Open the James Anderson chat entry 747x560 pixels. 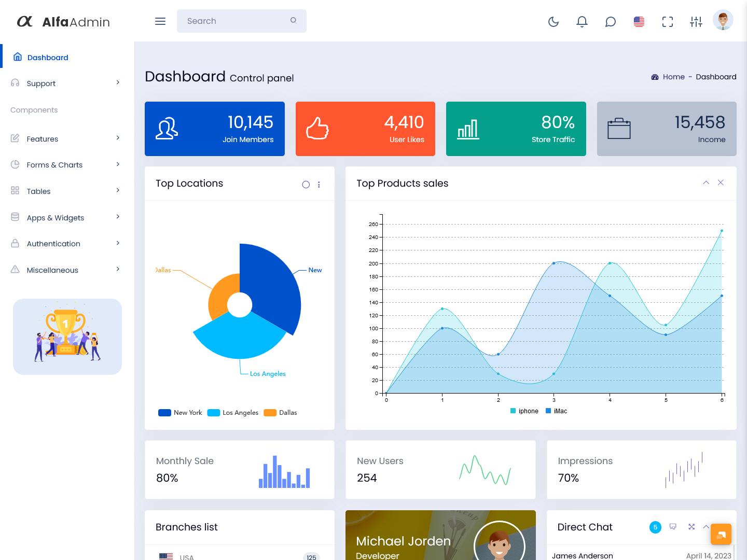click(x=583, y=555)
